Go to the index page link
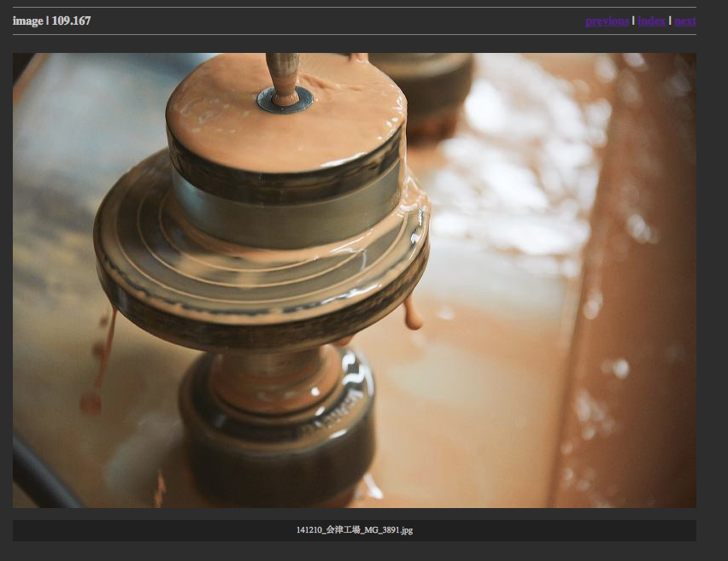This screenshot has height=561, width=728. point(651,21)
